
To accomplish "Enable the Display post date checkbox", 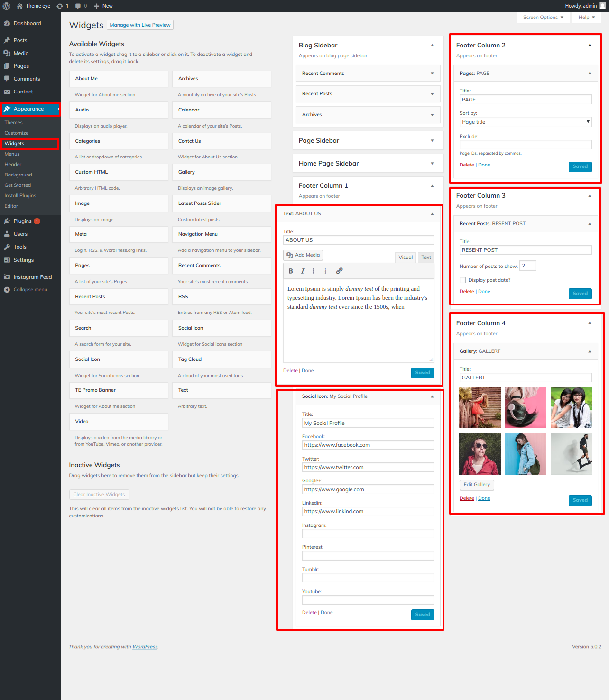I will coord(462,280).
